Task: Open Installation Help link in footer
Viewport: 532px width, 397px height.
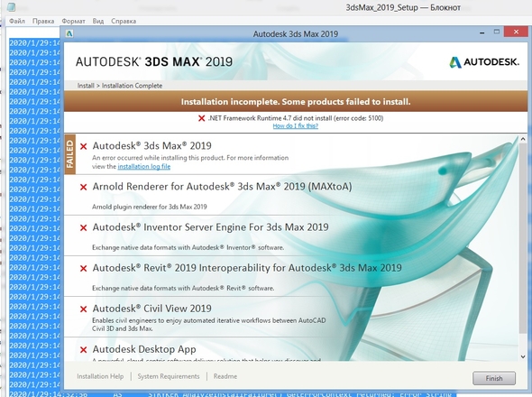Action: (x=100, y=376)
